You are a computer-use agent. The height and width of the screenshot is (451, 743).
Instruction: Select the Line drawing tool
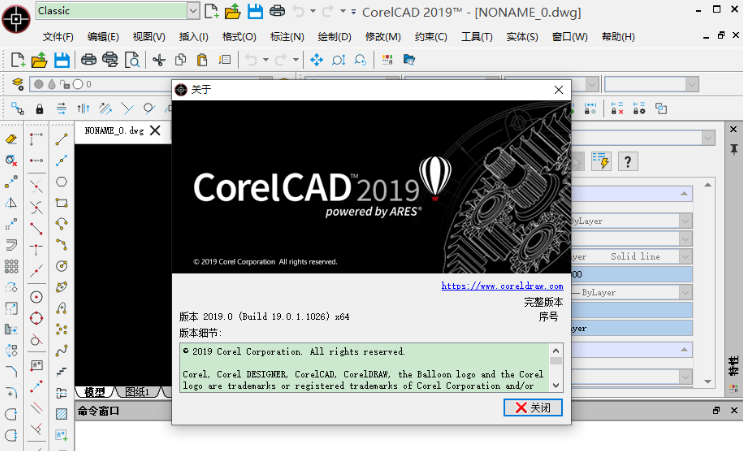[62, 139]
